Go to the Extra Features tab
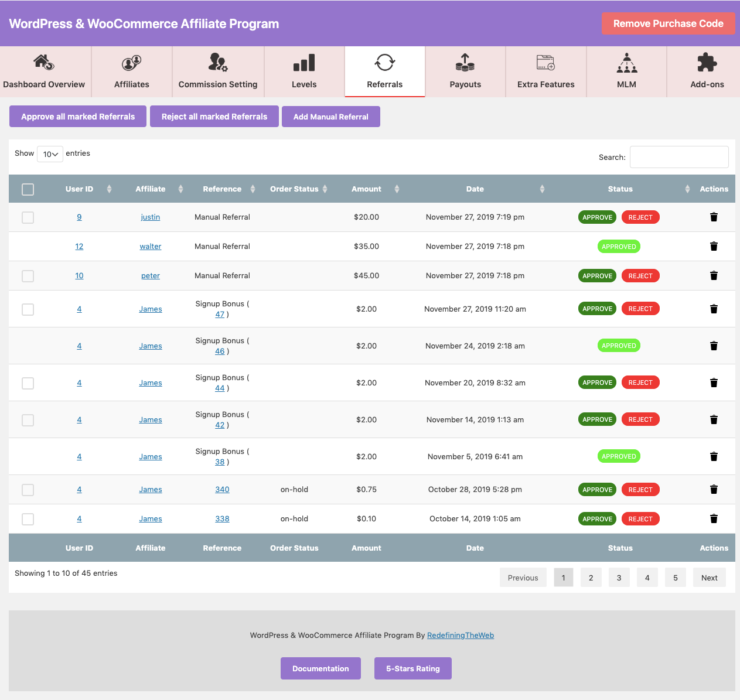The height and width of the screenshot is (700, 740). [546, 71]
